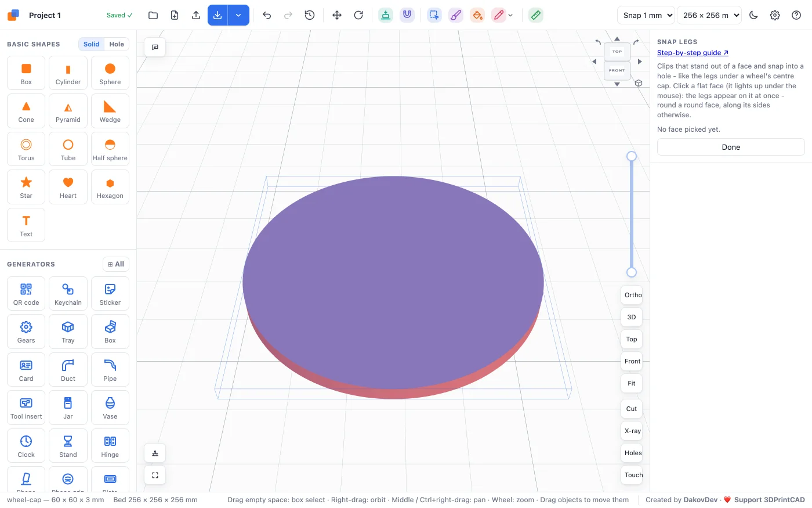The height and width of the screenshot is (508, 812).
Task: Select the purple paintbrush tool
Action: 456,15
